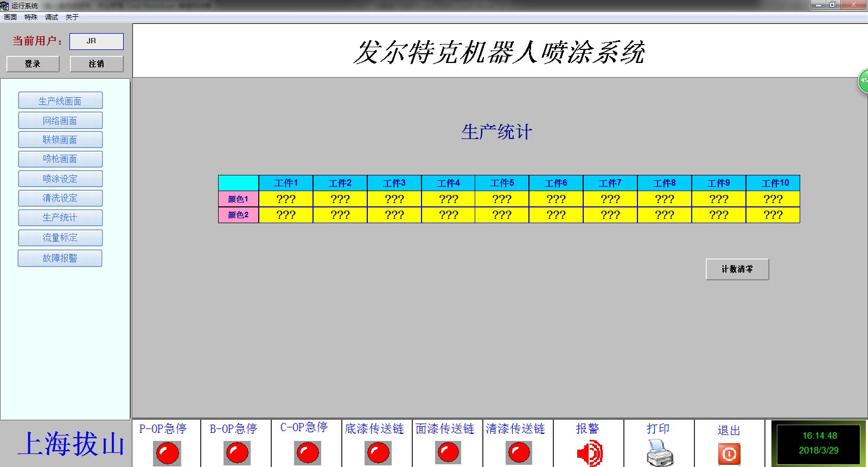
Task: Click the app icon in the title bar
Action: (4, 5)
